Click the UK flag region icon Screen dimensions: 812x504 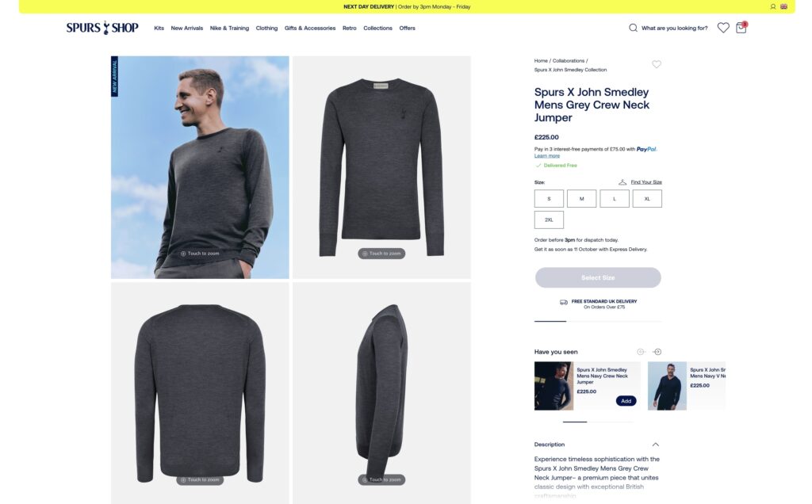(783, 6)
